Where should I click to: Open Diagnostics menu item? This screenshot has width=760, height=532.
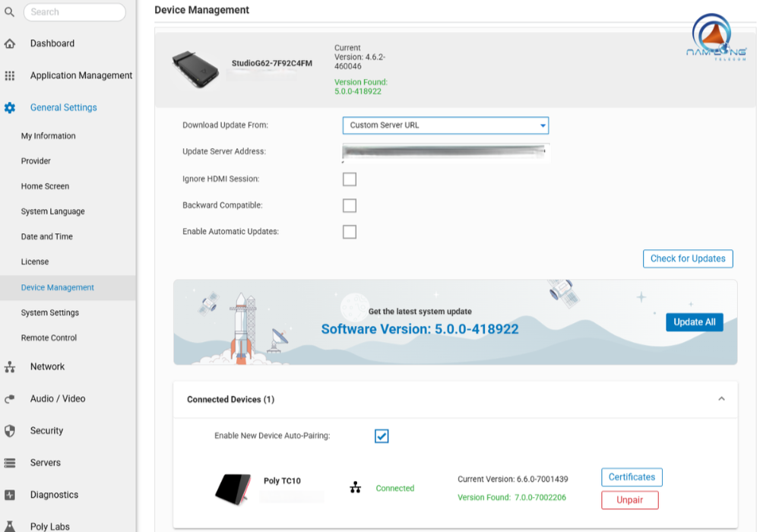coord(54,495)
